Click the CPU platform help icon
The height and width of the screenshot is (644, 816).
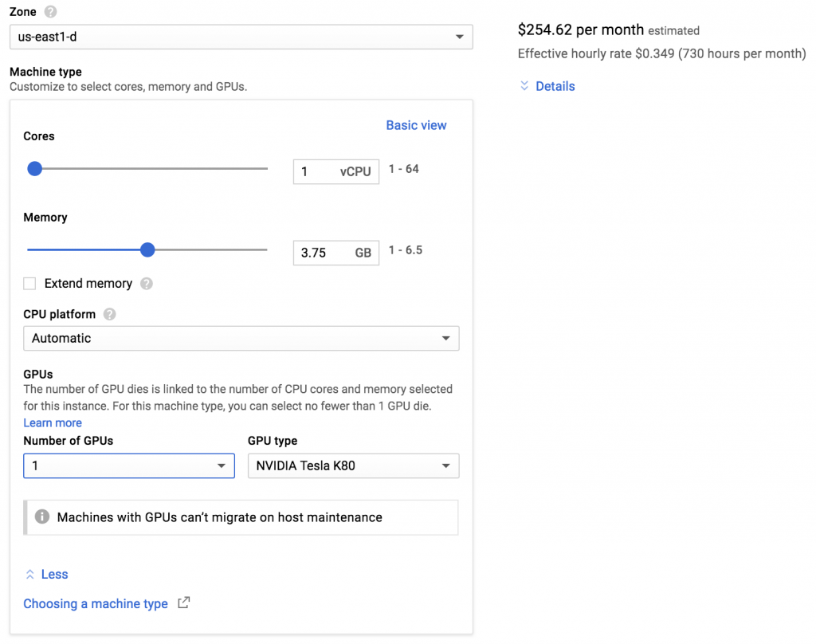tap(109, 314)
